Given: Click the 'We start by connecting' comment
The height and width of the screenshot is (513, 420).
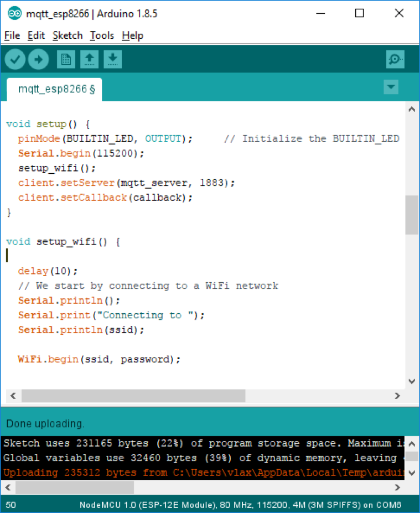Looking at the screenshot, I should [148, 286].
